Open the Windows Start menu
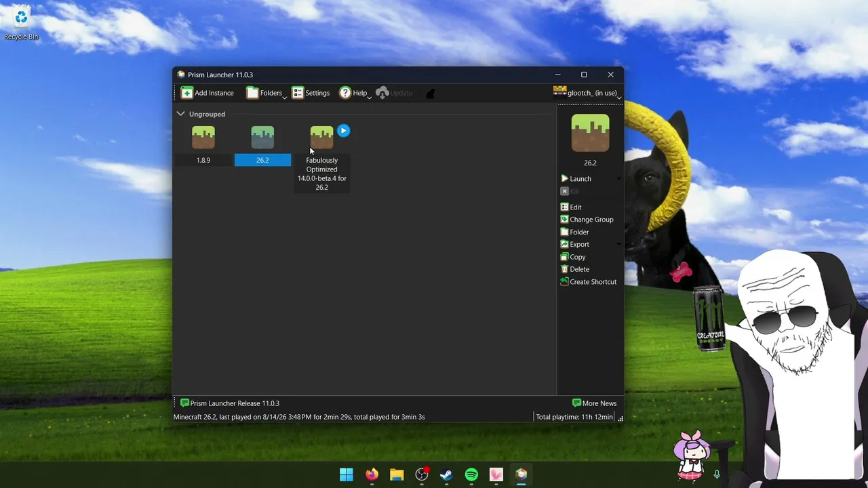Image resolution: width=868 pixels, height=488 pixels. [347, 474]
